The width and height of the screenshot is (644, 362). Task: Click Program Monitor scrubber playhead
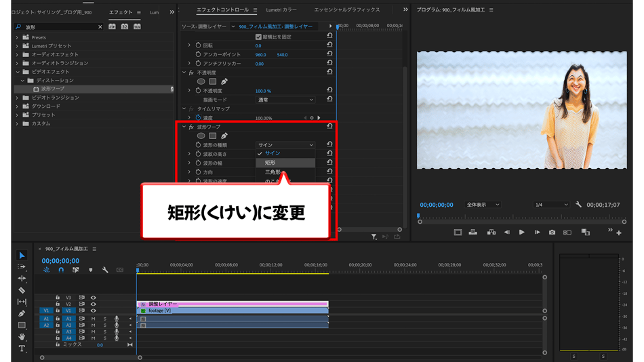(418, 216)
